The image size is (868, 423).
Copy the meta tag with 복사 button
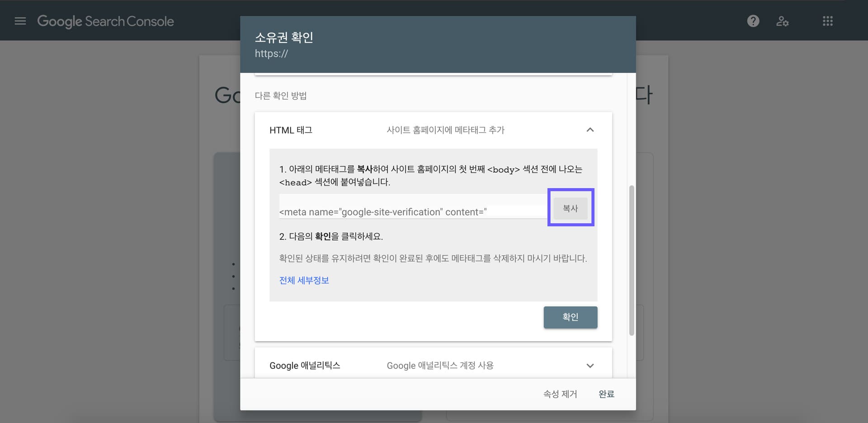click(570, 208)
